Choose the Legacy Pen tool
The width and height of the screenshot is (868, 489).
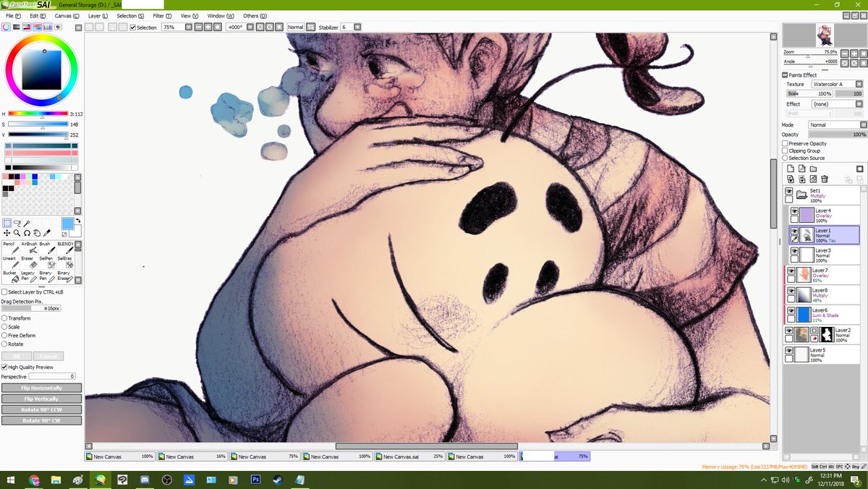(28, 276)
